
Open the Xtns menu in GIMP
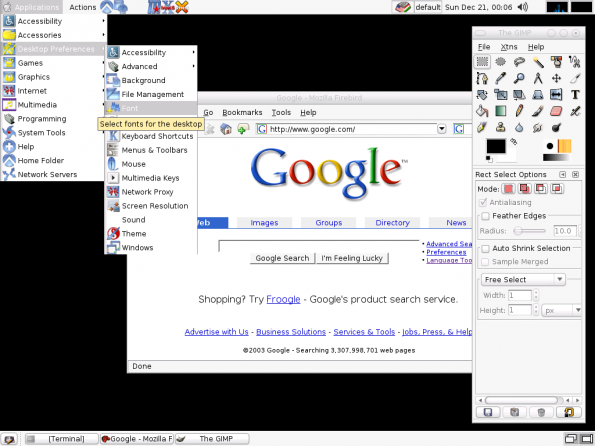508,47
